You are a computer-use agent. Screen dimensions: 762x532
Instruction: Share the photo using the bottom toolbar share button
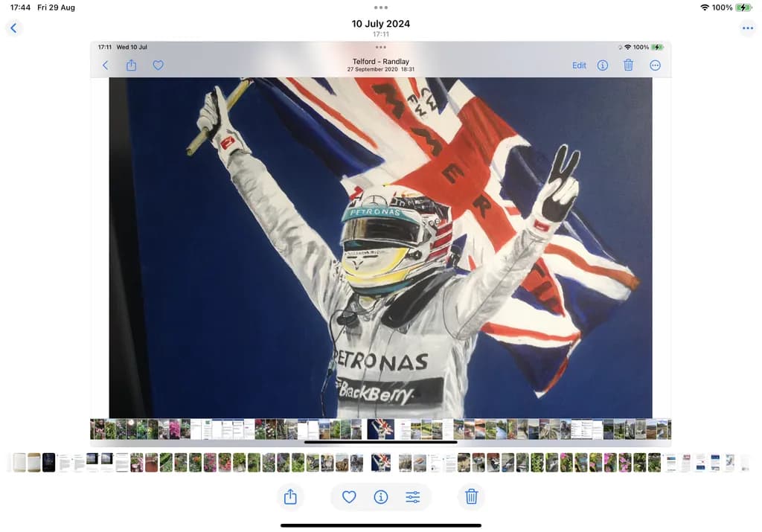pyautogui.click(x=290, y=496)
